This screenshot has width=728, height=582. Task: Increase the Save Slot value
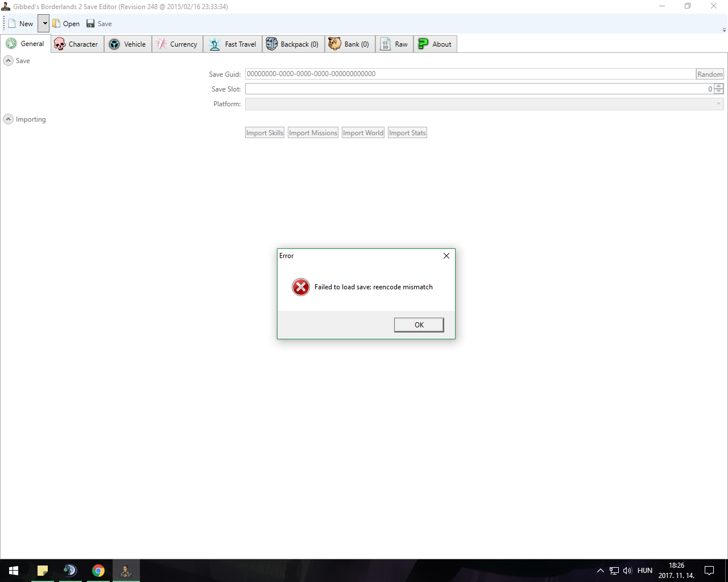(x=719, y=86)
